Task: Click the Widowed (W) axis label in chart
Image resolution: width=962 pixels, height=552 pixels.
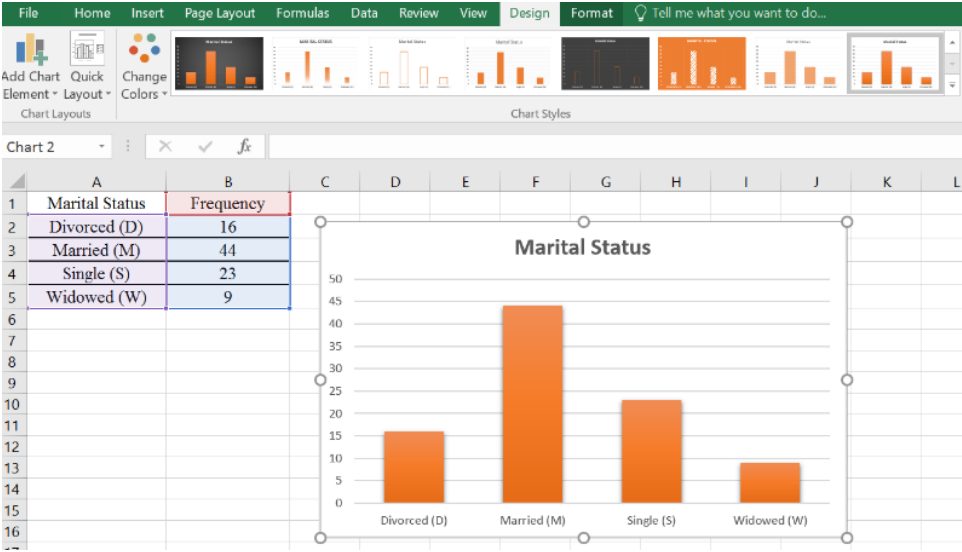Action: pyautogui.click(x=770, y=520)
